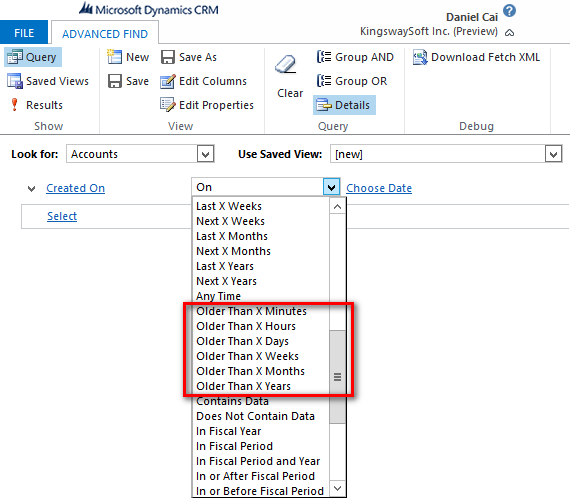This screenshot has height=500, width=570.
Task: Toggle the On operator dropdown arrow
Action: [331, 187]
